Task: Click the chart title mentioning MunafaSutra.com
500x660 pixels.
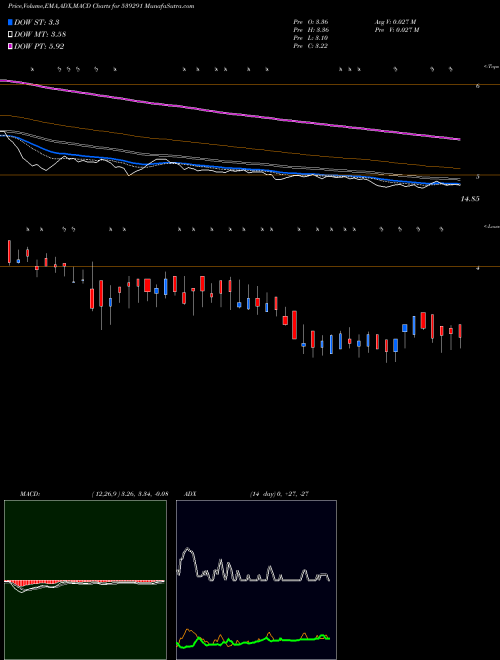Action: point(101,6)
